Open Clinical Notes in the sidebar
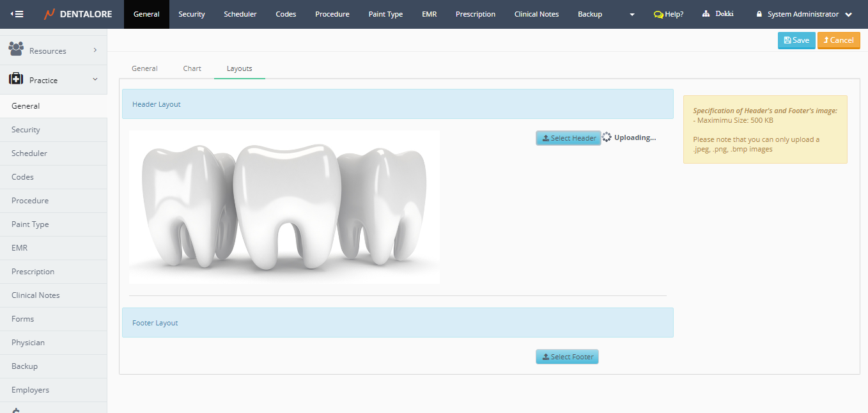Viewport: 868px width, 413px height. [36, 295]
